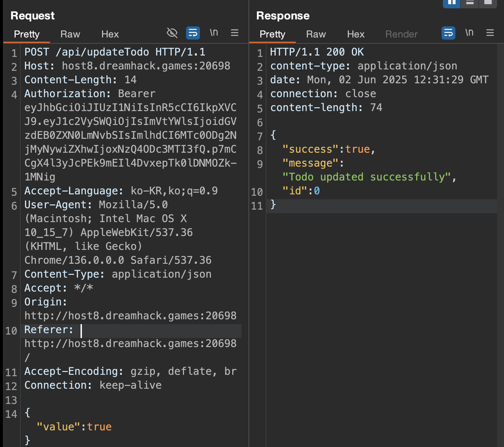This screenshot has width=504, height=447.
Task: Switch to Request Pretty tab
Action: pos(27,34)
